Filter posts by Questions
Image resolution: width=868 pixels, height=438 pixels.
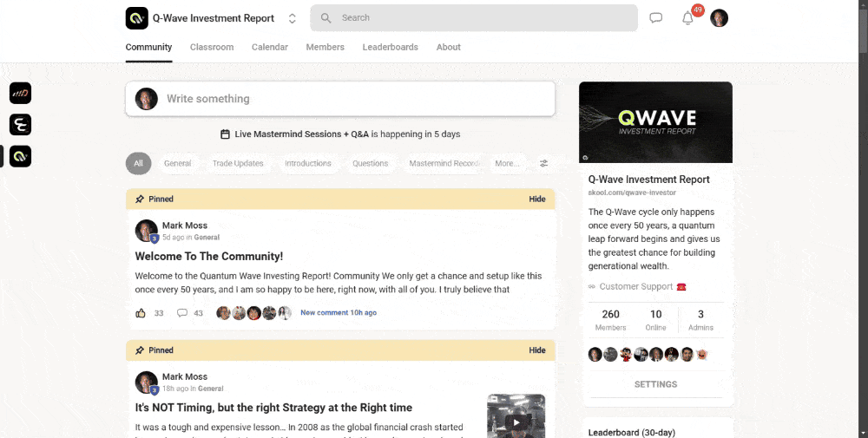[x=371, y=163]
